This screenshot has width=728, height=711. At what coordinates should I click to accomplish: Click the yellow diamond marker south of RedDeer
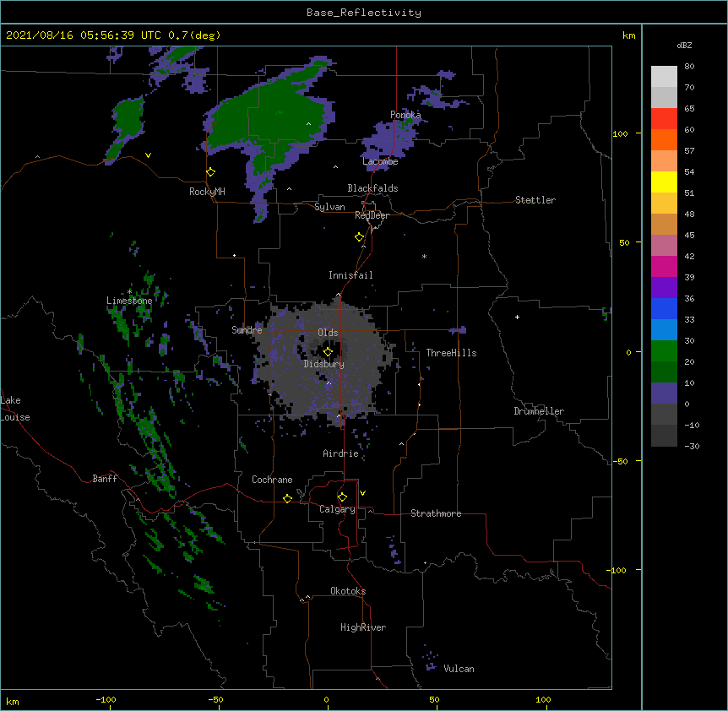pyautogui.click(x=360, y=237)
